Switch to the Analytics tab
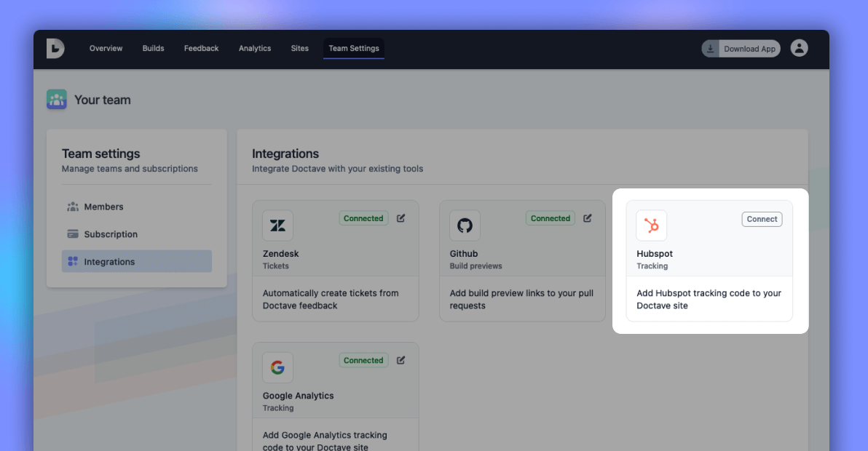This screenshot has height=451, width=868. (254, 48)
